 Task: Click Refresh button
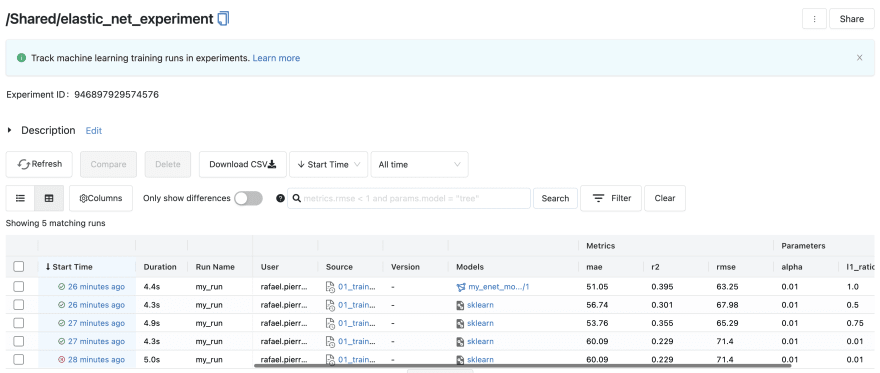coord(39,164)
